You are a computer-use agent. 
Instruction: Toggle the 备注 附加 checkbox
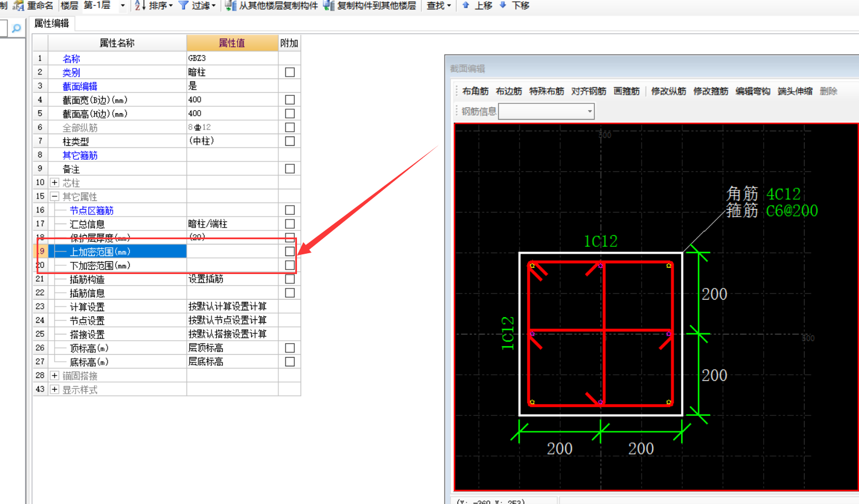point(290,169)
